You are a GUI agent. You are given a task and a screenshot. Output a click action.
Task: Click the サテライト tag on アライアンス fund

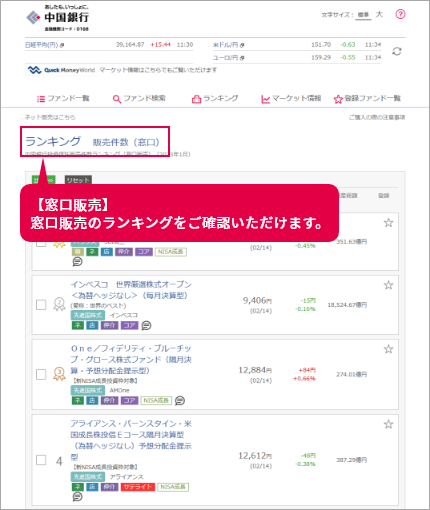coord(137,487)
